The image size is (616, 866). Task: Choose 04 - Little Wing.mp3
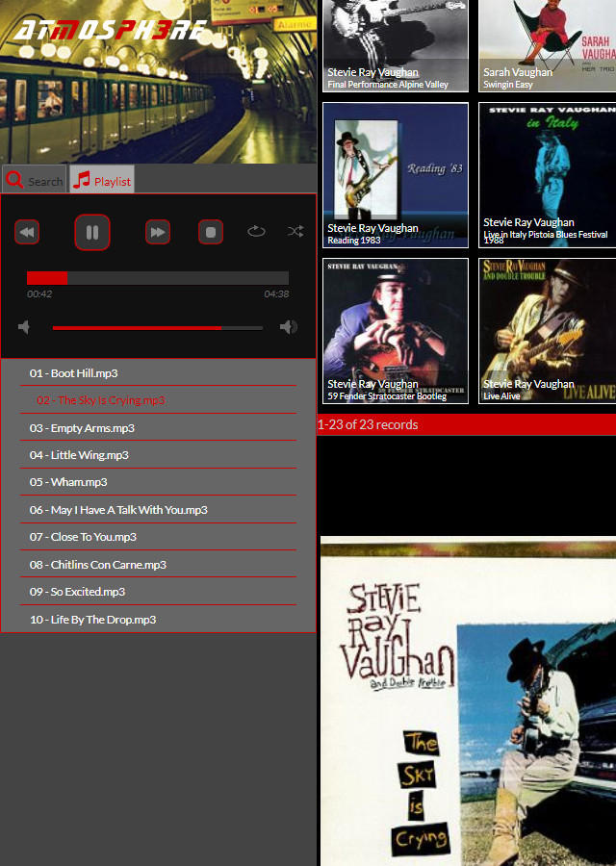[x=158, y=455]
